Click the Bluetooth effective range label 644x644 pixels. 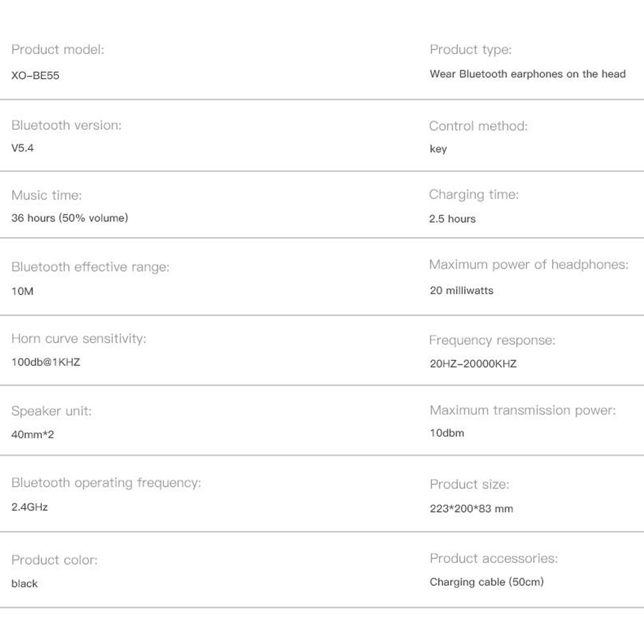tap(90, 267)
